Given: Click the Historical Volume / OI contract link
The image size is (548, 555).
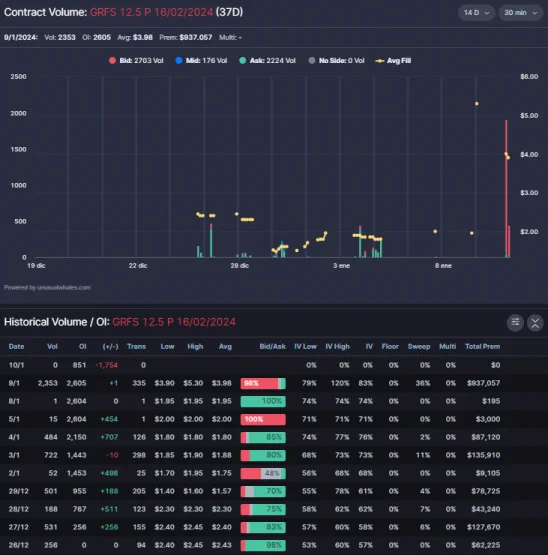Looking at the screenshot, I should point(174,322).
